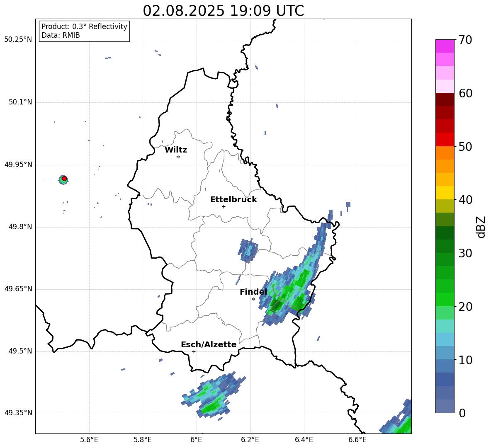
Task: Click the 6.6°E longitude label
Action: point(357,440)
